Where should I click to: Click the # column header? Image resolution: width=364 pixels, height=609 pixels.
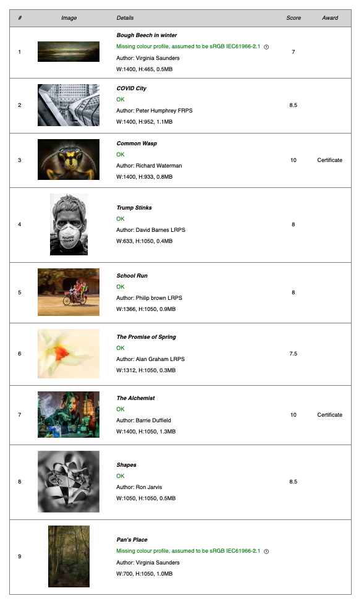(20, 18)
